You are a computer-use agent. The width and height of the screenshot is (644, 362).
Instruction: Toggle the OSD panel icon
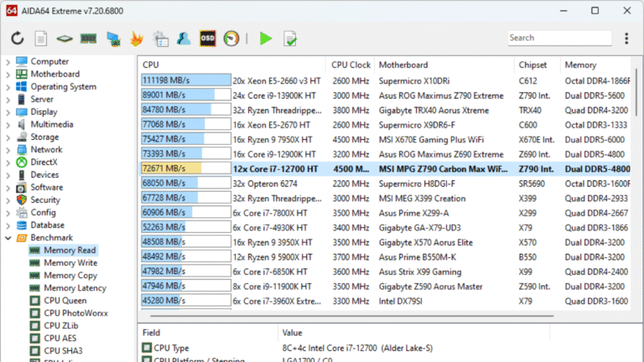(207, 39)
